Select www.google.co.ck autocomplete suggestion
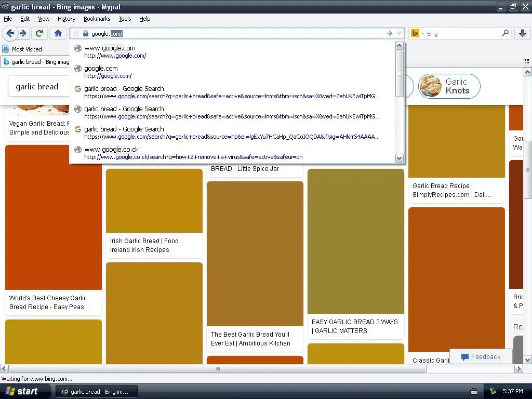The image size is (532, 399). (x=233, y=153)
